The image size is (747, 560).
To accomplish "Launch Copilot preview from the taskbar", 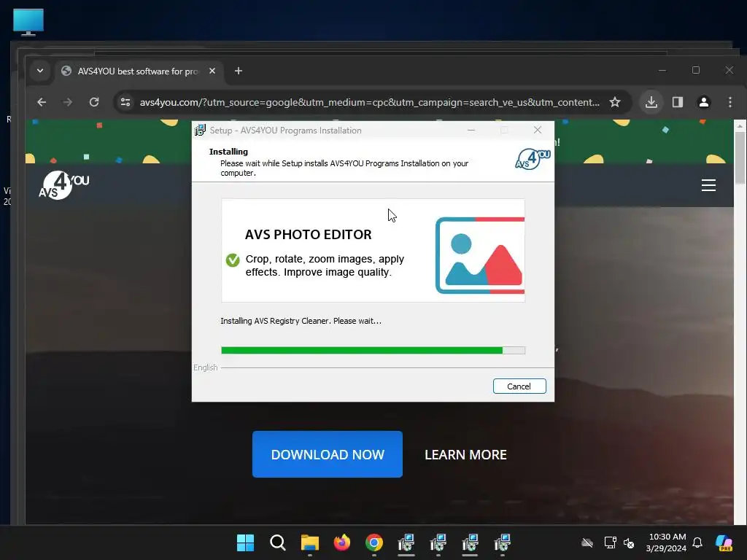I will pos(724,542).
